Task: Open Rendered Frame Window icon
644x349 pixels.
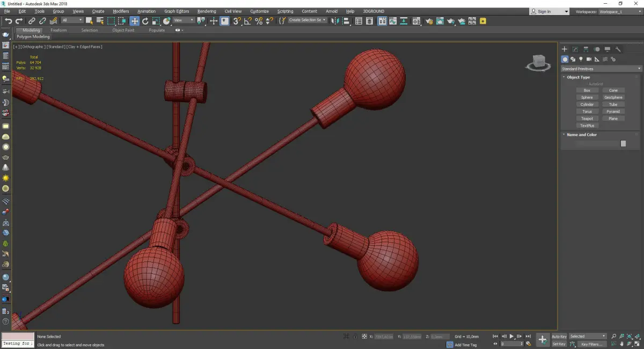Action: (x=440, y=20)
